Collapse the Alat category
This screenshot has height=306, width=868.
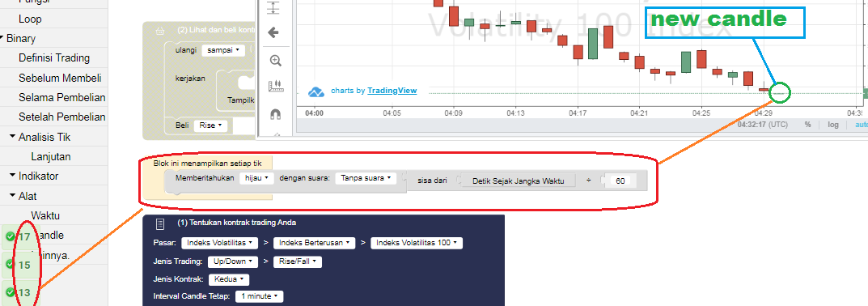tap(12, 196)
